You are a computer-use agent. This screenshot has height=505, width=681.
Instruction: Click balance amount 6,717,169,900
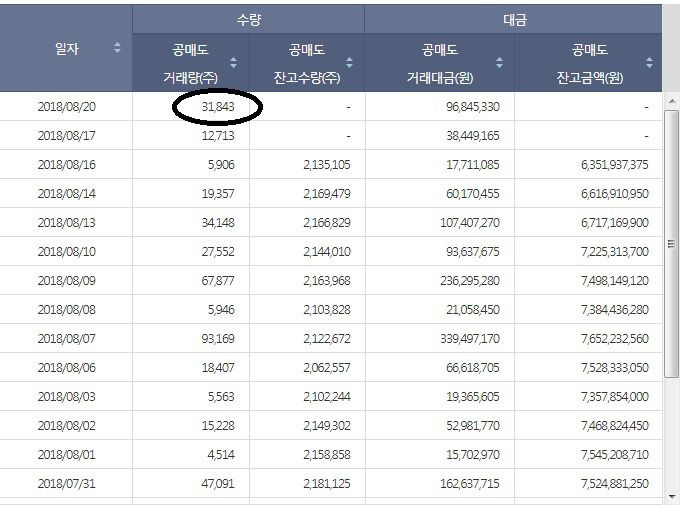615,223
